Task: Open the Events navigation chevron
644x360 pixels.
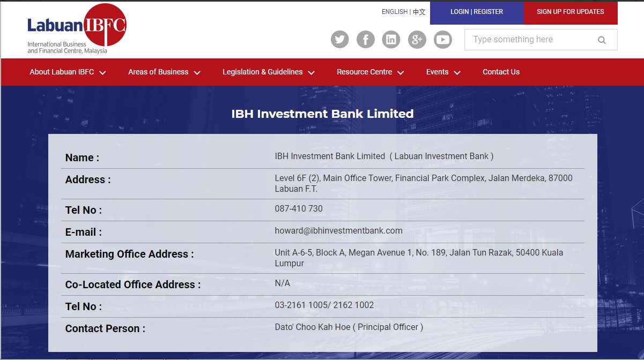Action: pyautogui.click(x=457, y=73)
